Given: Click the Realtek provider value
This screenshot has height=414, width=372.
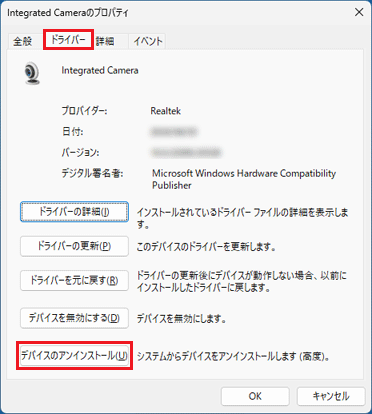Looking at the screenshot, I should pyautogui.click(x=166, y=111).
